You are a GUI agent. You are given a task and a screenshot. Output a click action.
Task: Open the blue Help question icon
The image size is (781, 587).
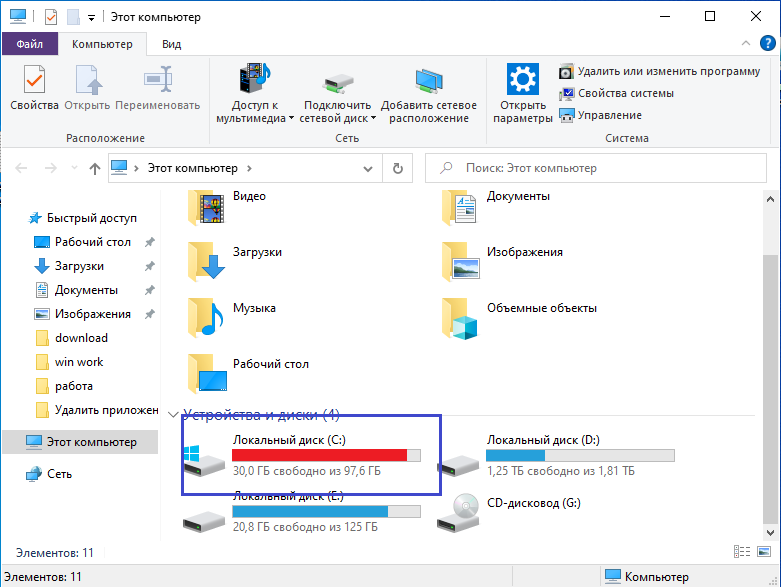coord(768,43)
